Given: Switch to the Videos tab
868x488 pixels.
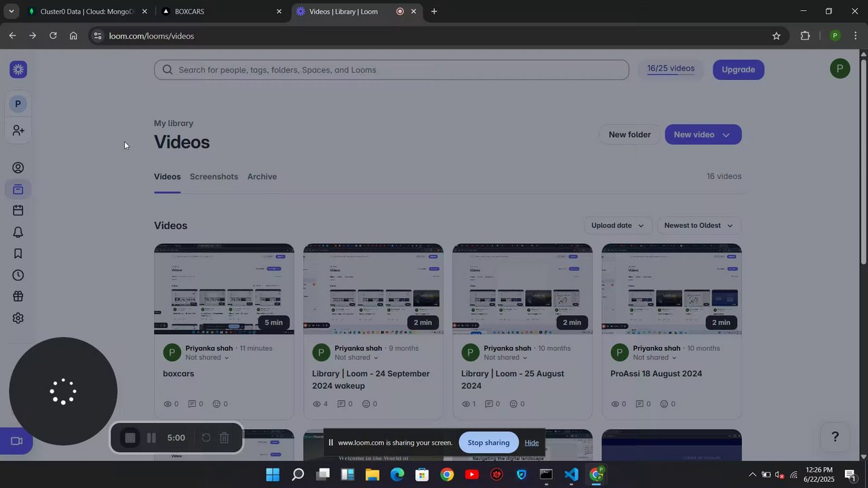Looking at the screenshot, I should (167, 177).
